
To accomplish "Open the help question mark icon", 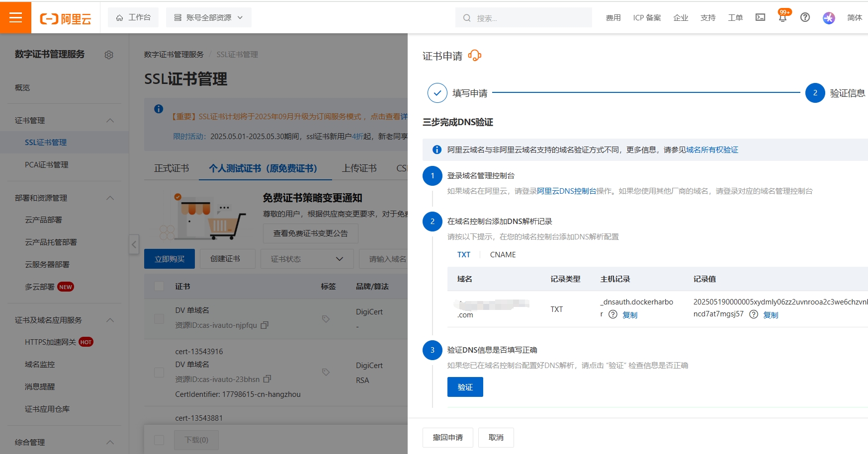I will click(x=805, y=17).
